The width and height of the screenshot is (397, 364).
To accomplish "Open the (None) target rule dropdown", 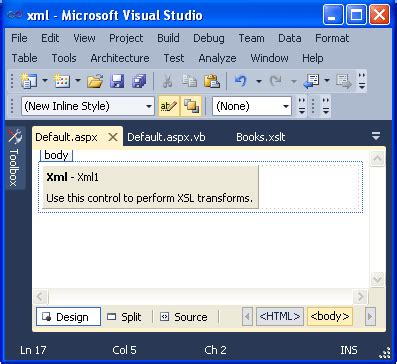I will pyautogui.click(x=252, y=106).
